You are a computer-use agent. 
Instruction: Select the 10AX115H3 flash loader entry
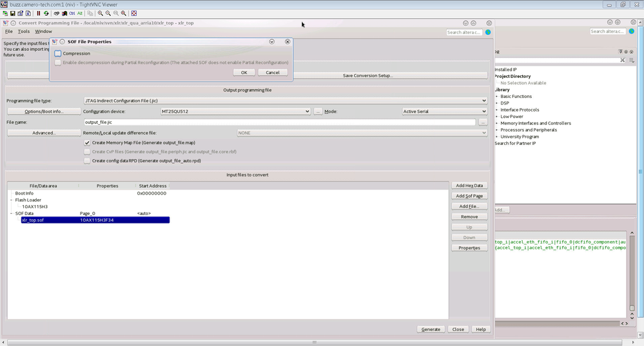35,206
